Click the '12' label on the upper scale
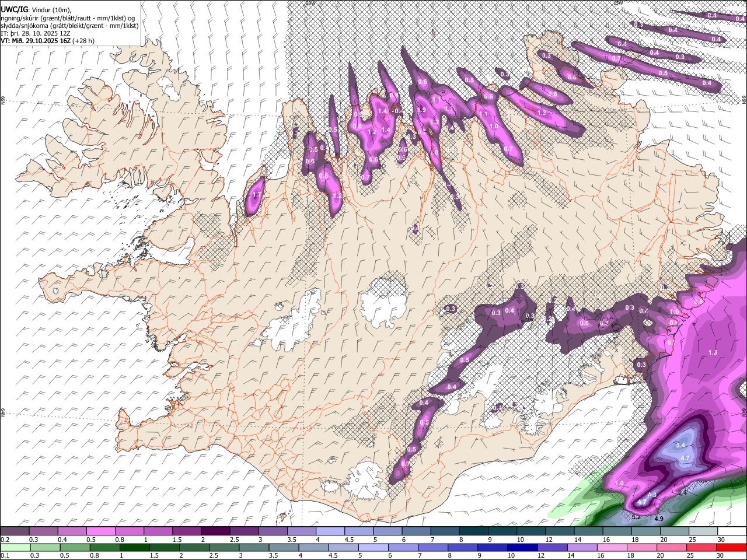The height and width of the screenshot is (560, 747). click(x=548, y=540)
